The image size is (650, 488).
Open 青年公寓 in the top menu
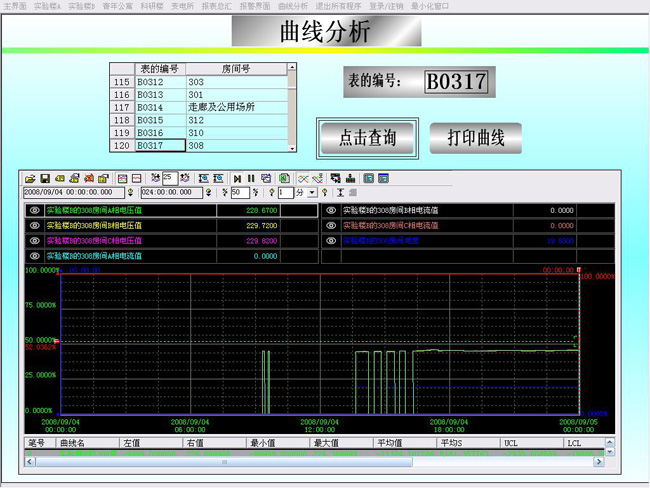tap(118, 6)
